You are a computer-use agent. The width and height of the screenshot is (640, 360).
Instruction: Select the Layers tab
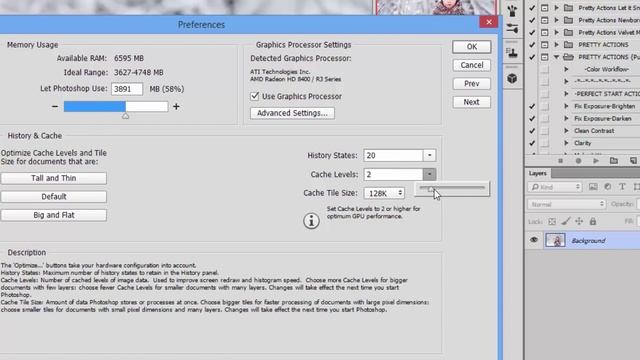pos(538,173)
